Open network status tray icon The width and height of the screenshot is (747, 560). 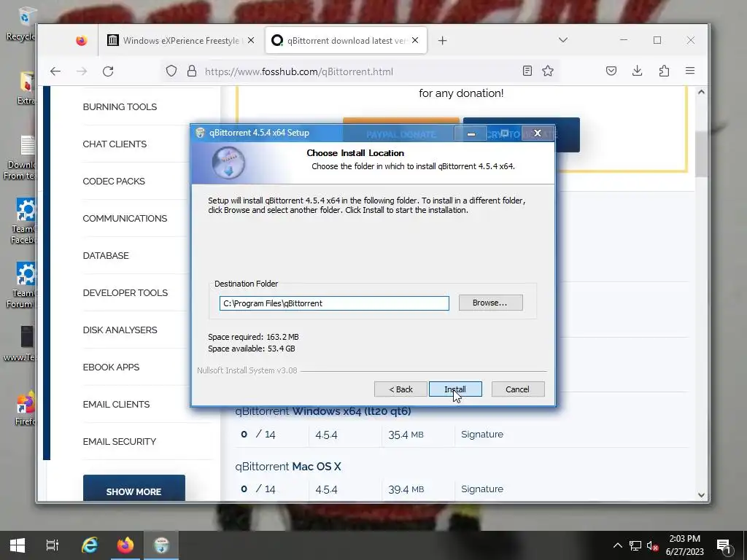[x=635, y=545]
